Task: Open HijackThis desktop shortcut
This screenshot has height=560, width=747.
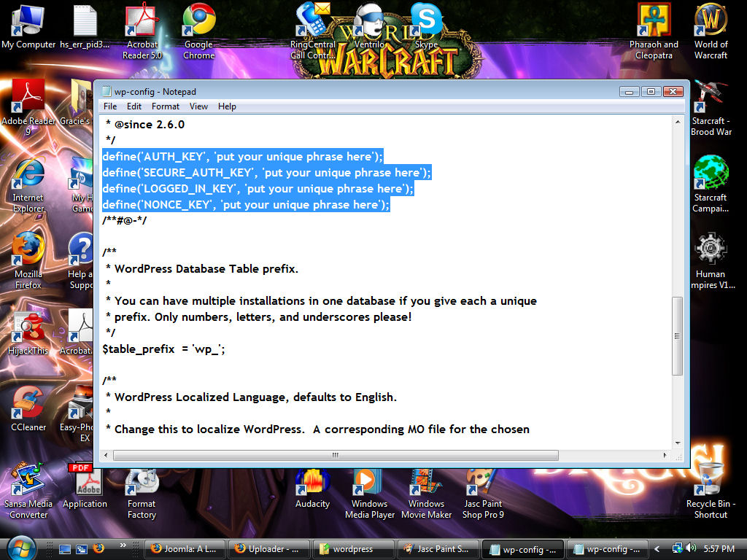Action: click(28, 333)
